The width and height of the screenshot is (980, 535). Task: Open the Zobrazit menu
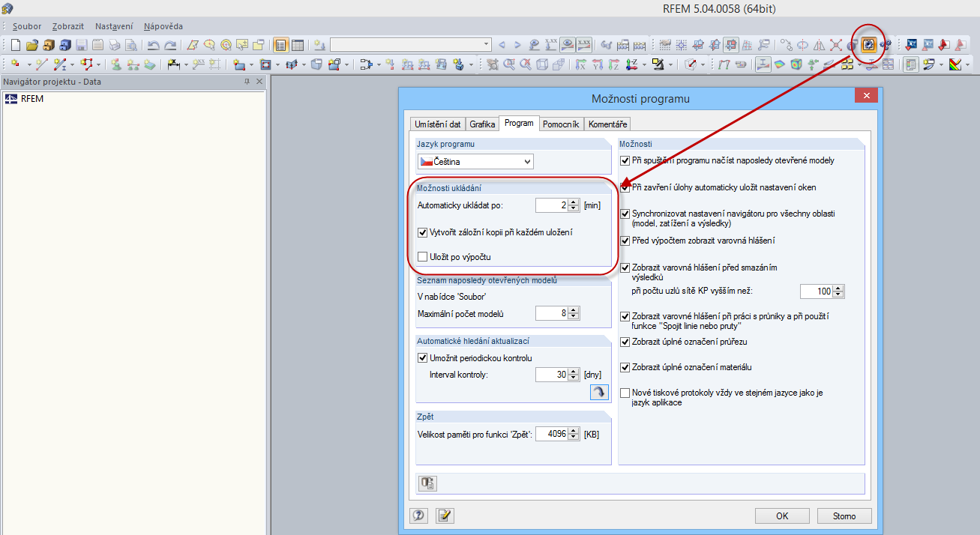pos(67,26)
